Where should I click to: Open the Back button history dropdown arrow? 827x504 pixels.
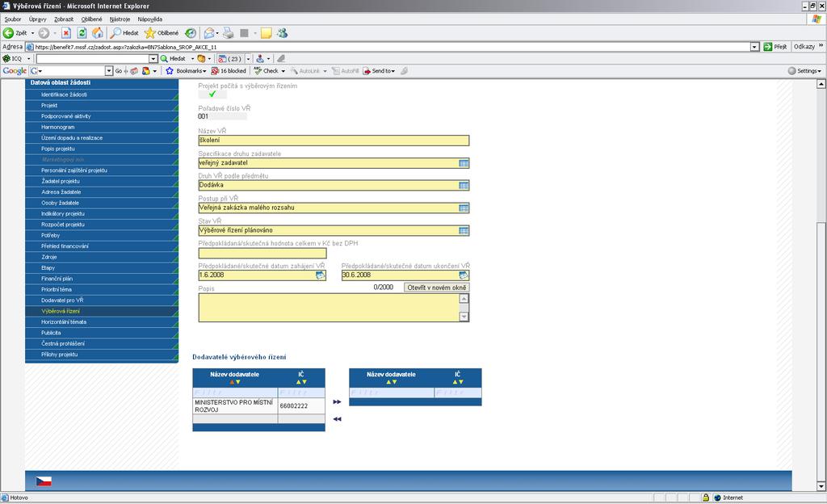[32, 33]
